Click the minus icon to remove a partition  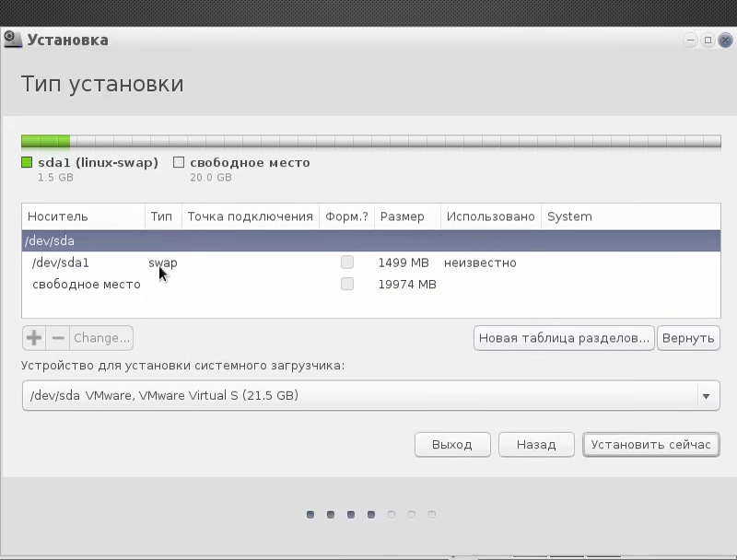(x=58, y=338)
